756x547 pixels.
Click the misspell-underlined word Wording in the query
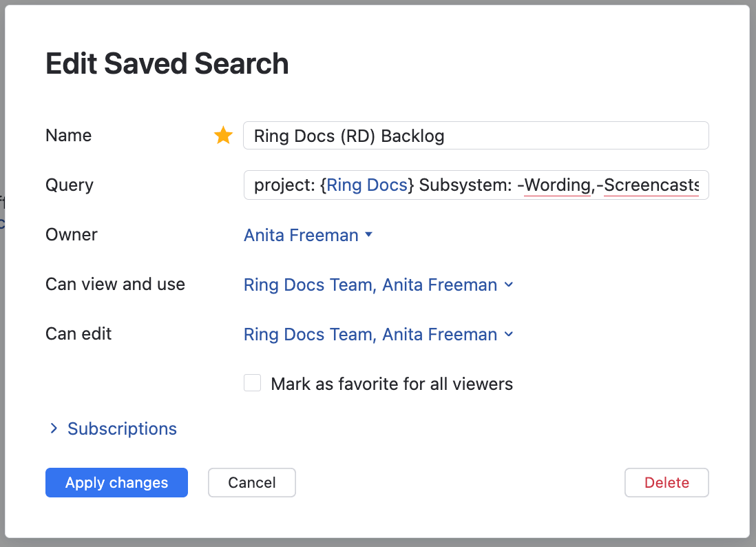click(x=557, y=185)
